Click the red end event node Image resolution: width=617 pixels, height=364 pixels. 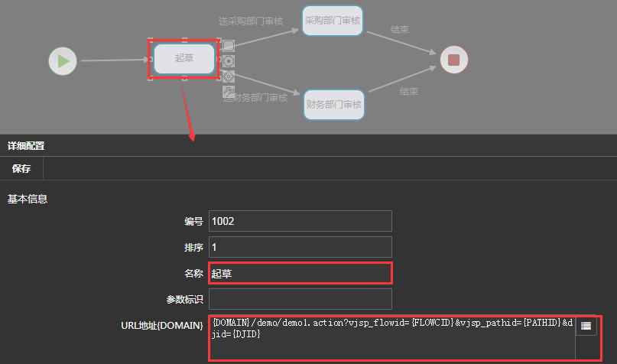coord(453,60)
